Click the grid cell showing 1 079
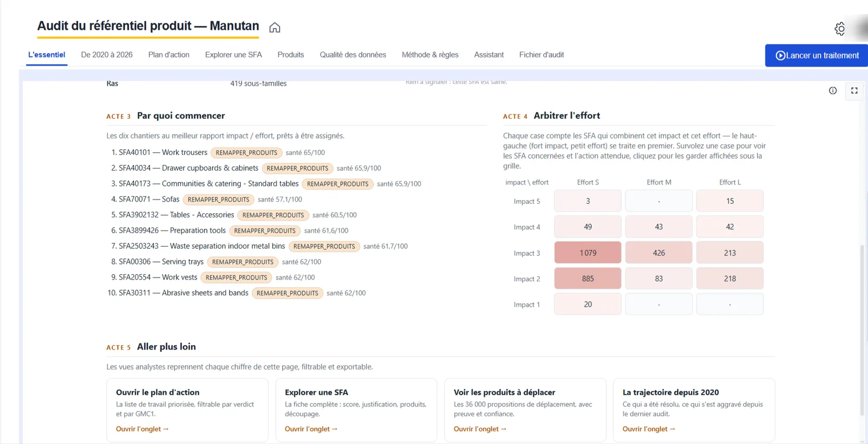Screen dimensions: 868x444 click(x=588, y=253)
